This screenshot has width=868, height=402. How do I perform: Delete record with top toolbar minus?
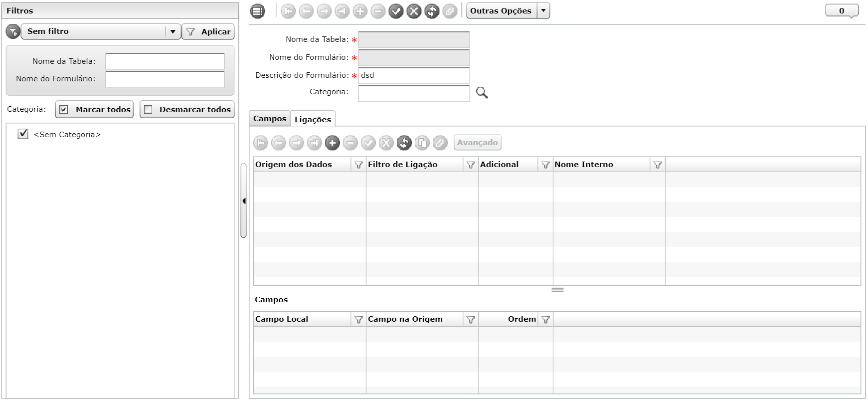pyautogui.click(x=378, y=11)
